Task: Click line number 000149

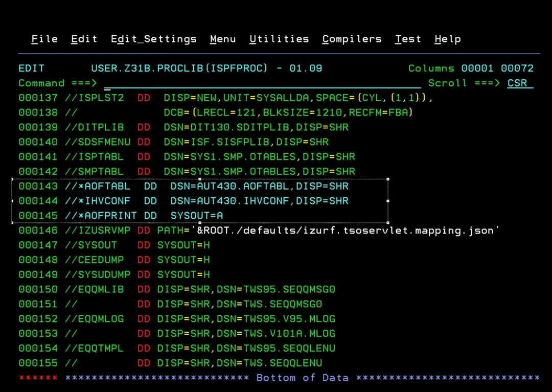Action: [x=38, y=275]
